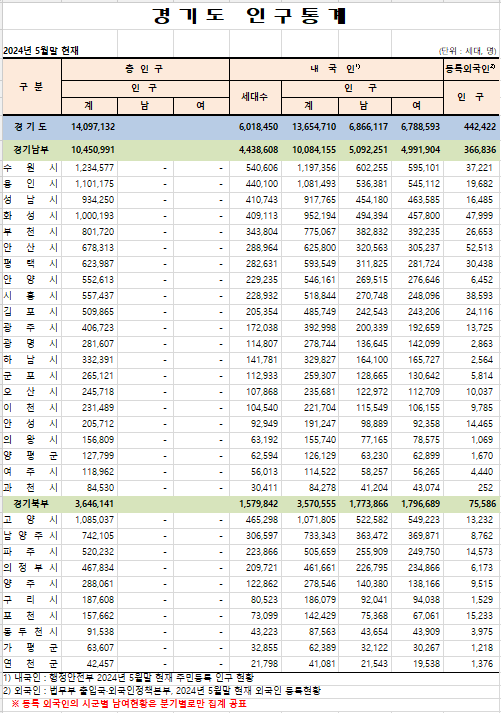501x713 pixels.
Task: Click 경기북부 total '3,646,141'
Action: tap(95, 504)
